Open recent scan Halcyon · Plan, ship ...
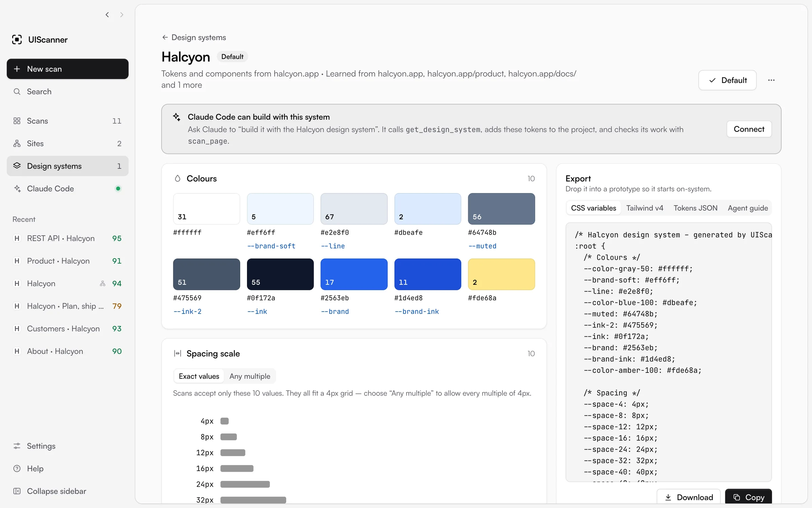The image size is (812, 508). click(68, 306)
